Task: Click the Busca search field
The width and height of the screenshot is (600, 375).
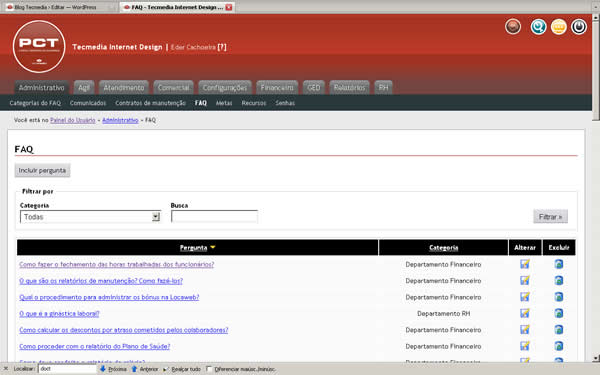Action: point(214,217)
